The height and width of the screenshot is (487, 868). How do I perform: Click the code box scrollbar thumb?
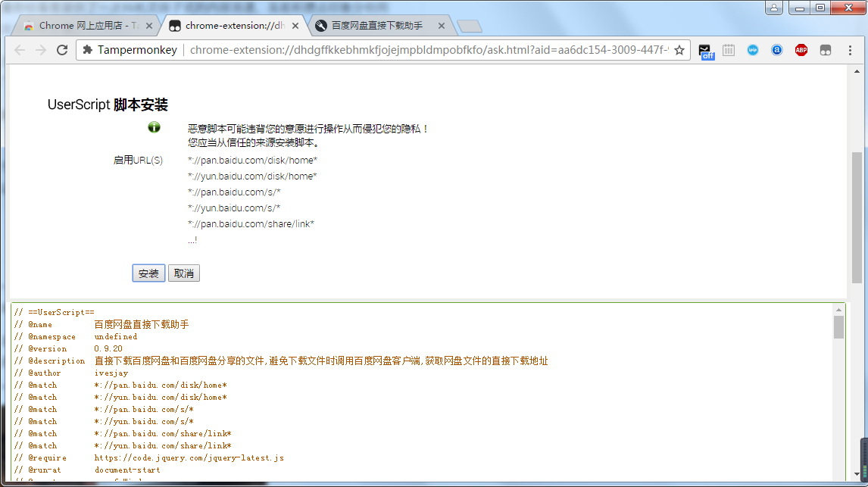click(x=838, y=327)
